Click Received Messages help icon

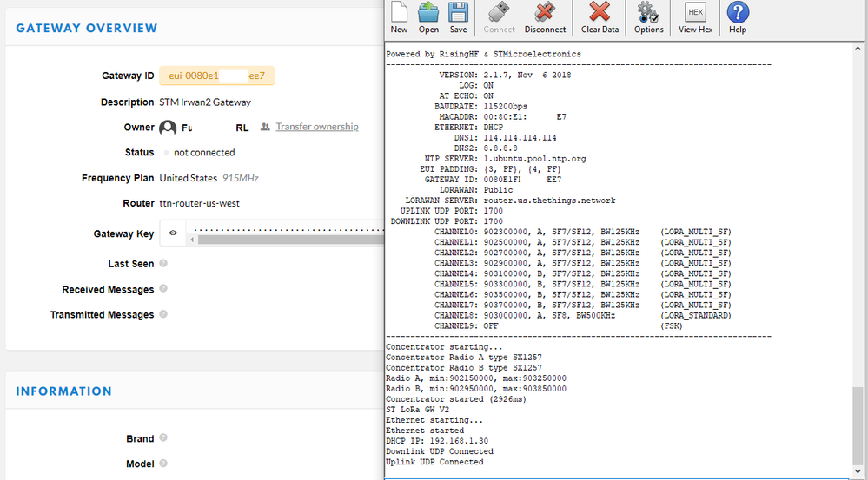point(163,289)
